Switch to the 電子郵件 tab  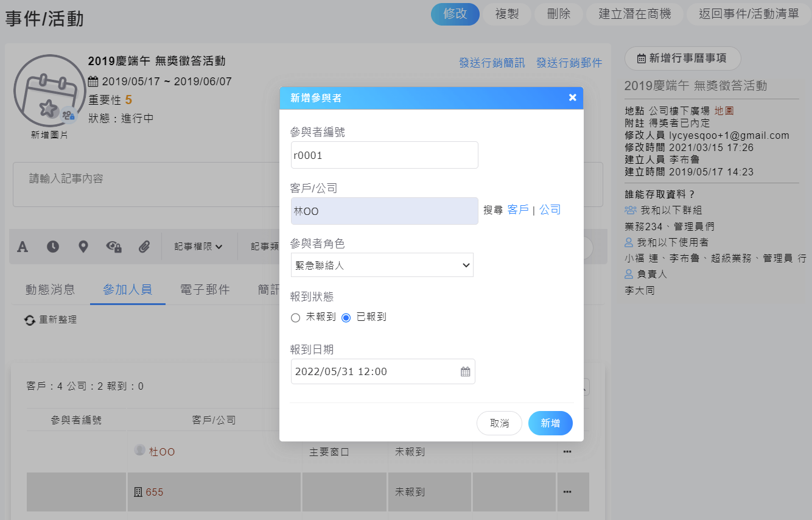pyautogui.click(x=205, y=290)
